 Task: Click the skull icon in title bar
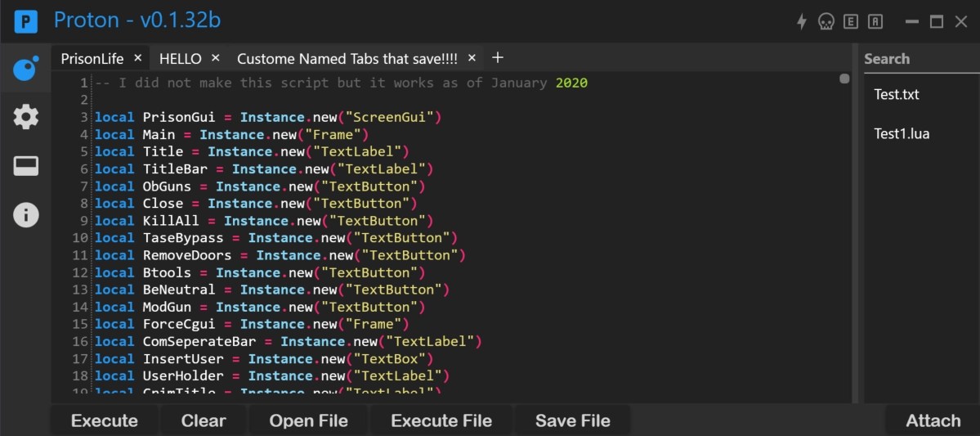click(x=826, y=22)
